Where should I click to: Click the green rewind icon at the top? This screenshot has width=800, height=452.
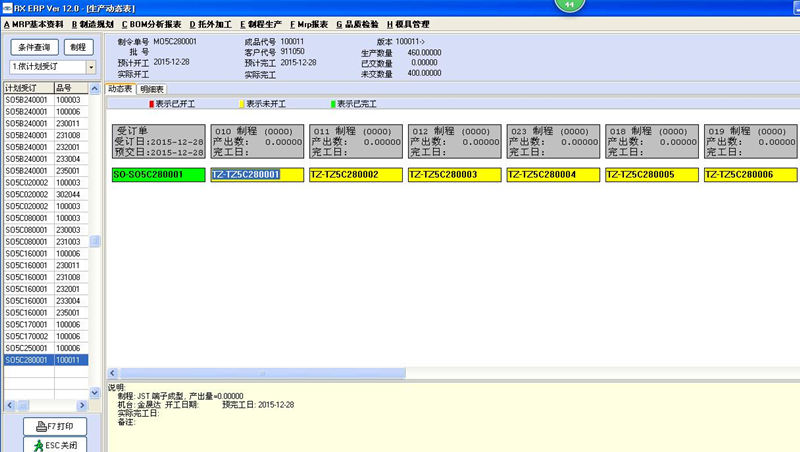click(569, 5)
